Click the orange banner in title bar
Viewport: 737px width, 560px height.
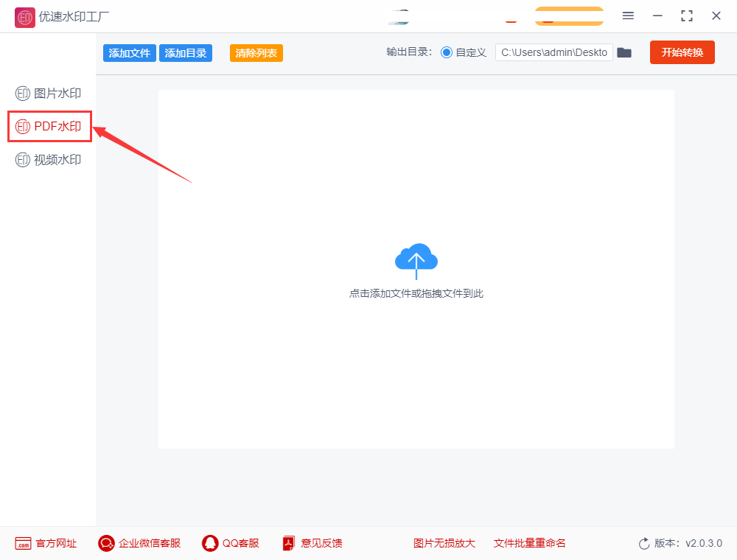(x=569, y=16)
